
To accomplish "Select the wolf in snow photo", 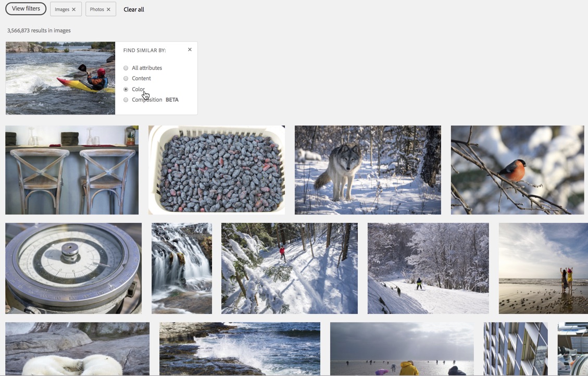I will point(368,170).
